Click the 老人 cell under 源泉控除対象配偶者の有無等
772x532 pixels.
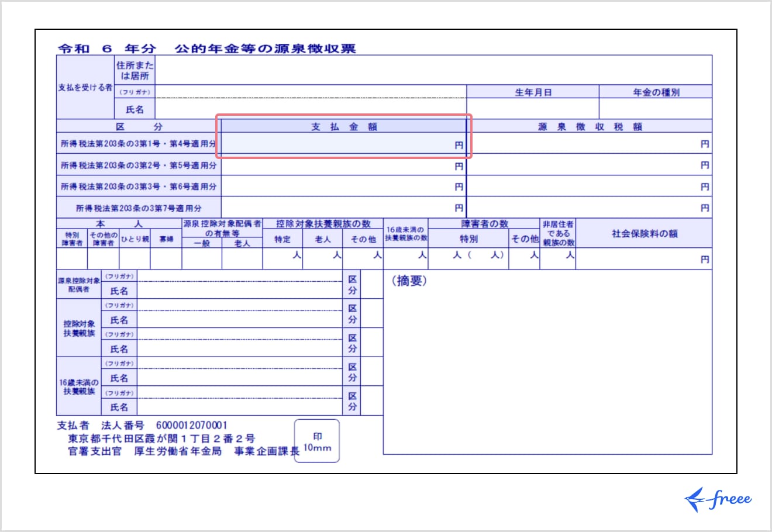pos(242,258)
